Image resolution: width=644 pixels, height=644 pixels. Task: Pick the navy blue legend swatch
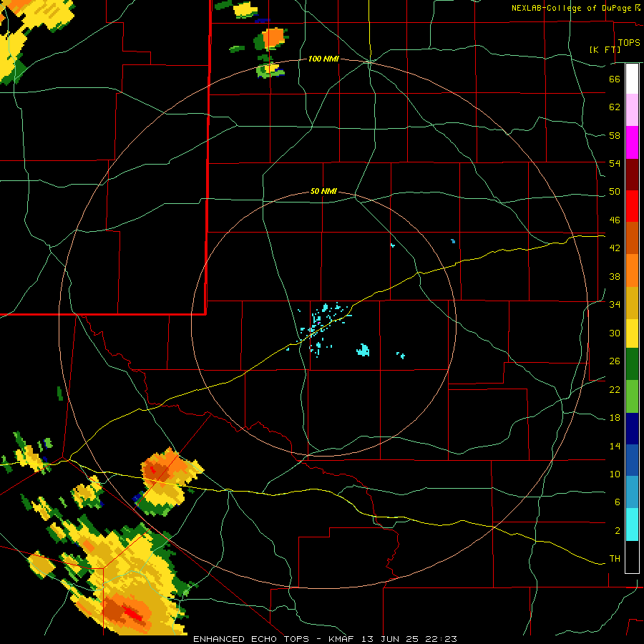coord(632,429)
